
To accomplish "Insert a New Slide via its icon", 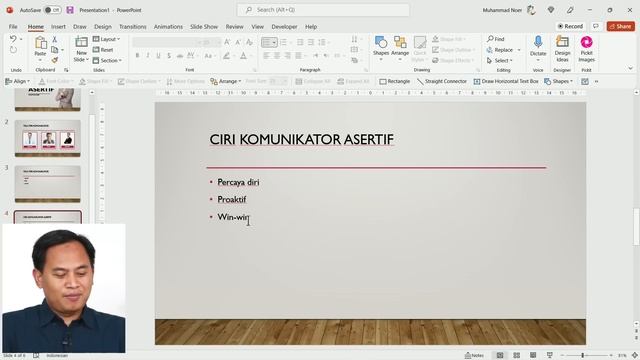I will point(81,42).
